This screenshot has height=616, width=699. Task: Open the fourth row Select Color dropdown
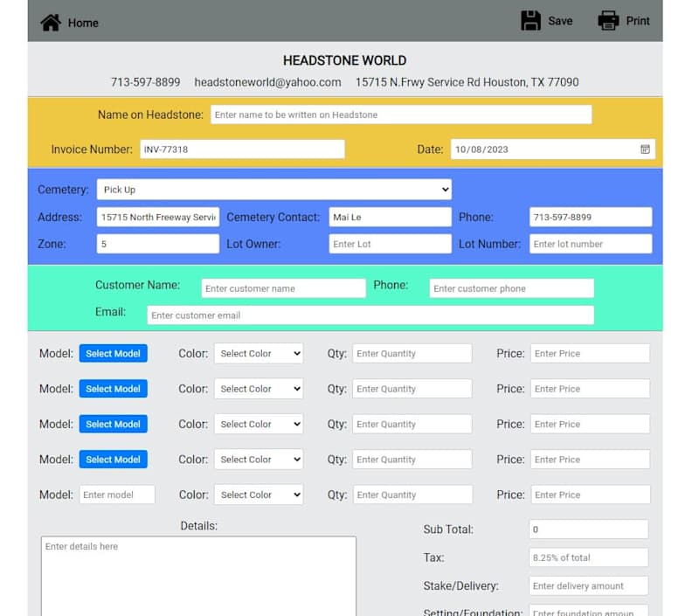coord(259,459)
